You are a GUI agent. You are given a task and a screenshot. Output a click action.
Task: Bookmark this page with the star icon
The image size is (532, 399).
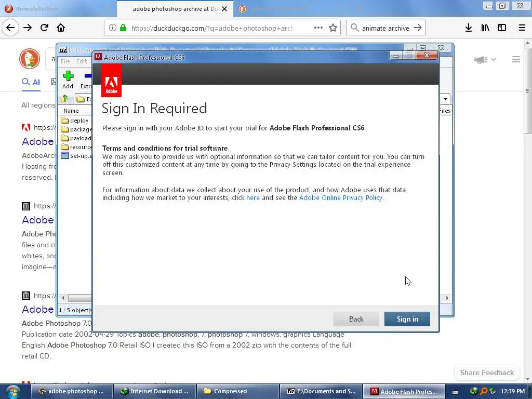333,28
